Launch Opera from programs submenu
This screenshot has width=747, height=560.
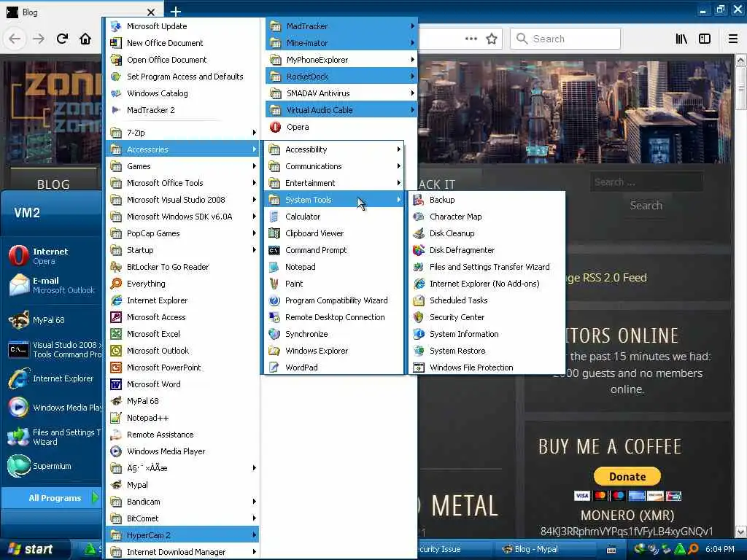pyautogui.click(x=341, y=127)
